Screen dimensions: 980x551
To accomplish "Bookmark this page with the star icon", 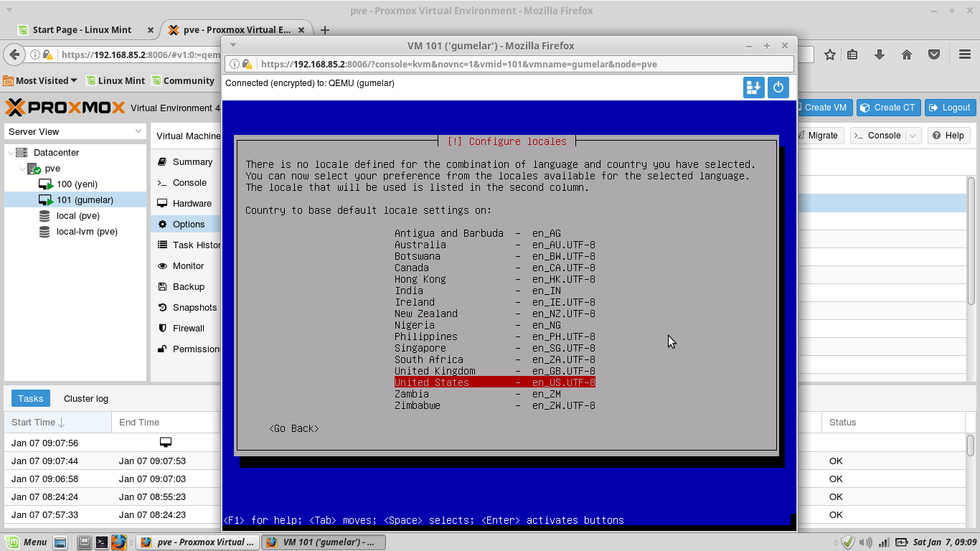I will click(x=830, y=55).
